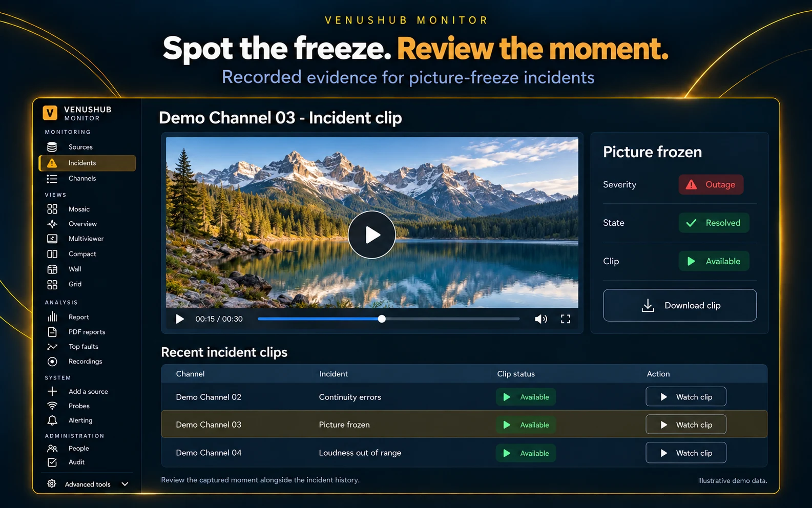Screen dimensions: 812x508
Task: Open the Report bar chart icon
Action: [x=52, y=317]
